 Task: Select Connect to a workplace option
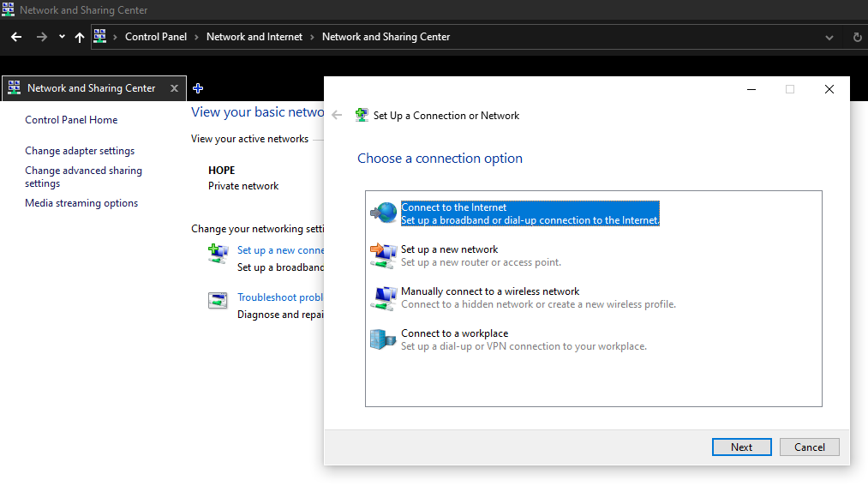click(x=524, y=339)
